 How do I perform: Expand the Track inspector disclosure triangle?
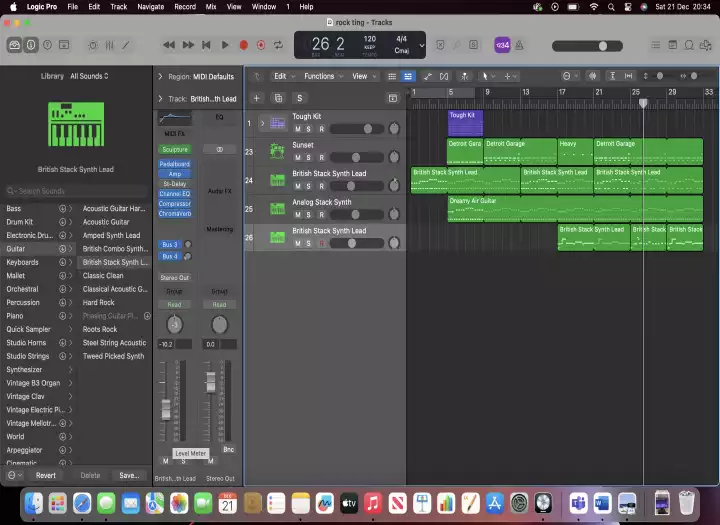click(160, 99)
